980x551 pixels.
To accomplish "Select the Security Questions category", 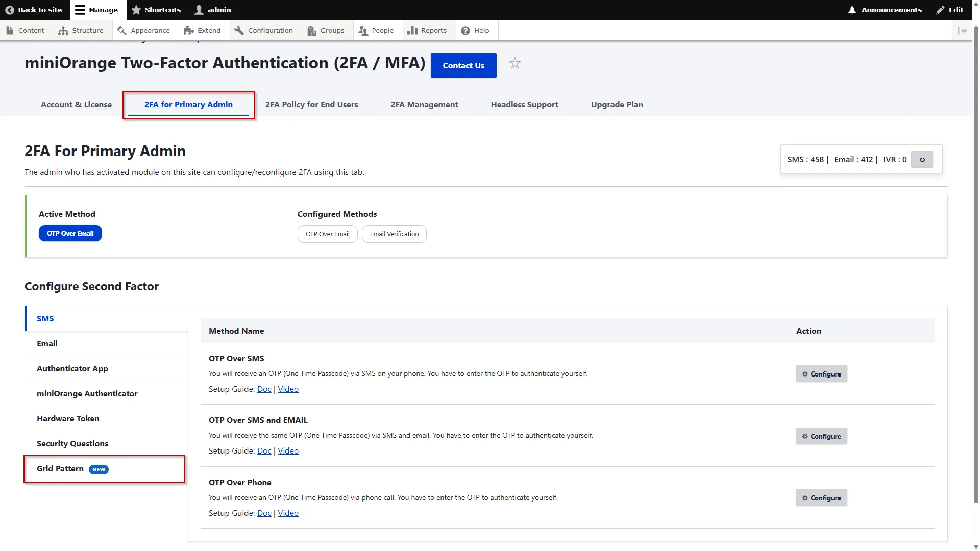I will (107, 443).
